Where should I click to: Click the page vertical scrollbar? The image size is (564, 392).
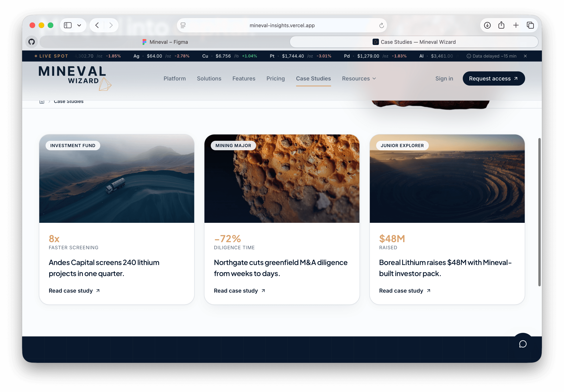[539, 212]
